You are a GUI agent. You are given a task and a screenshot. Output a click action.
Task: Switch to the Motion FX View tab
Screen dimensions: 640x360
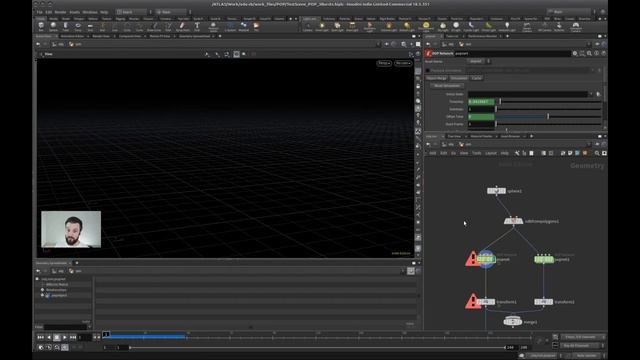point(160,36)
